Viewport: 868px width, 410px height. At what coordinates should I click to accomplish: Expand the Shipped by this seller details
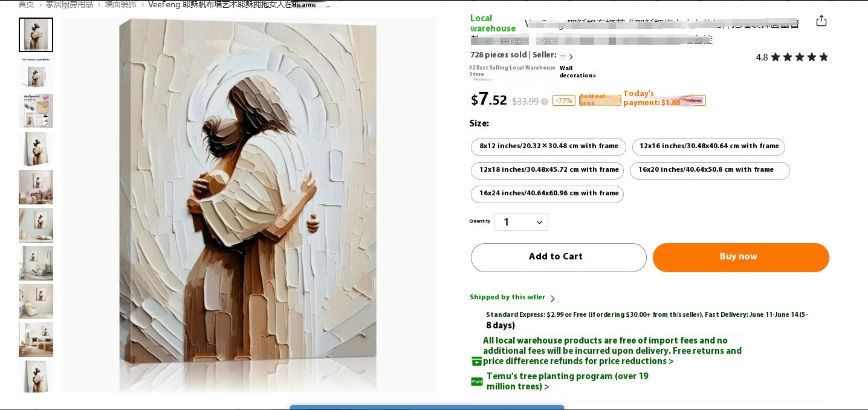[512, 298]
